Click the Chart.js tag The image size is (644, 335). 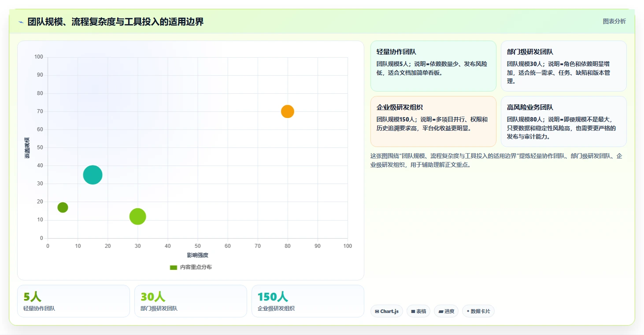(387, 311)
